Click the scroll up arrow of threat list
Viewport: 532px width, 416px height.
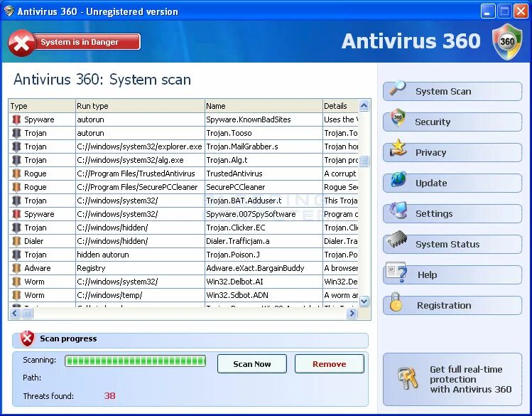(364, 106)
